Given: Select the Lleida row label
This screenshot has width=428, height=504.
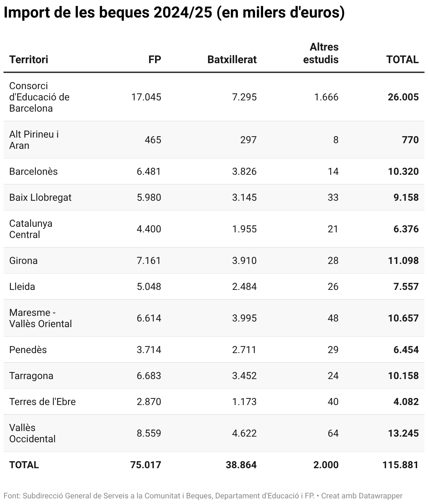Looking at the screenshot, I should tap(22, 287).
